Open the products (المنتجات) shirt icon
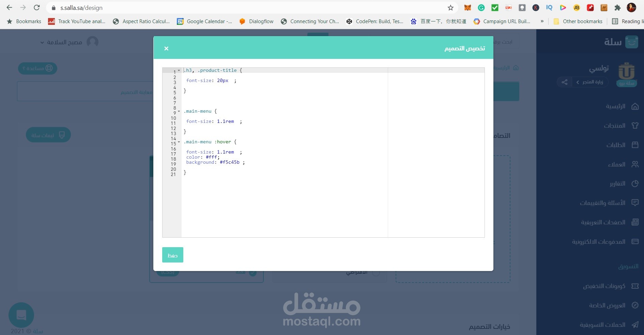Screen dimensions: 644x335 click(x=635, y=126)
